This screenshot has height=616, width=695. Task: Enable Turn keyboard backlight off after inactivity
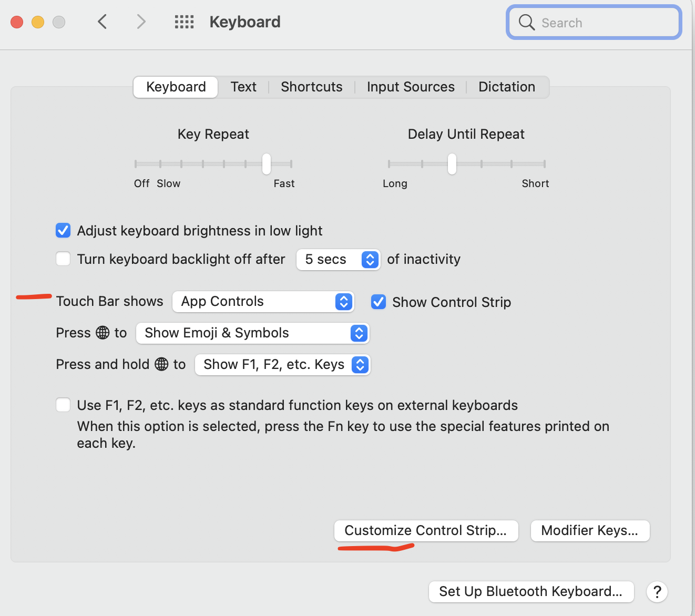(63, 259)
